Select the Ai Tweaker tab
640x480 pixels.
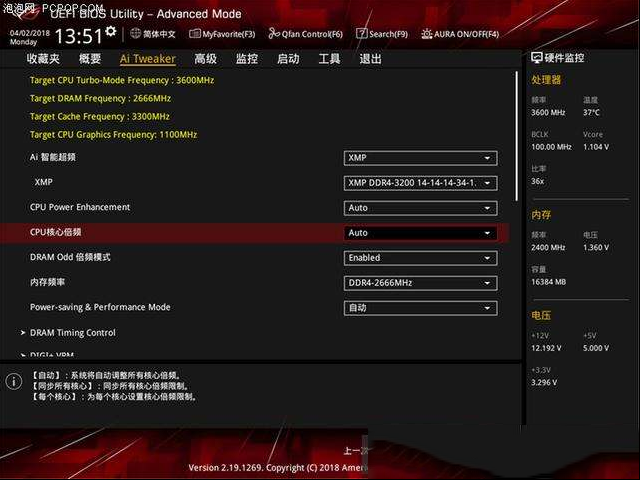[148, 59]
